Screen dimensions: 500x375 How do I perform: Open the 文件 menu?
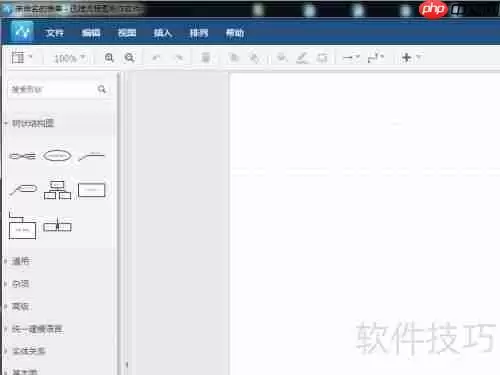click(55, 33)
